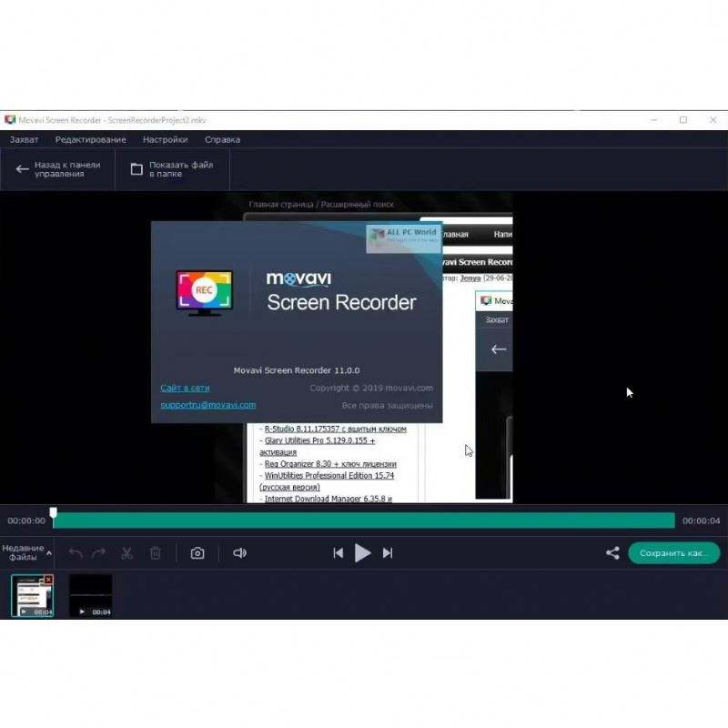Screen dimensions: 728x728
Task: Click the R-Studio 8.11.175357 link in preview
Action: 335,429
